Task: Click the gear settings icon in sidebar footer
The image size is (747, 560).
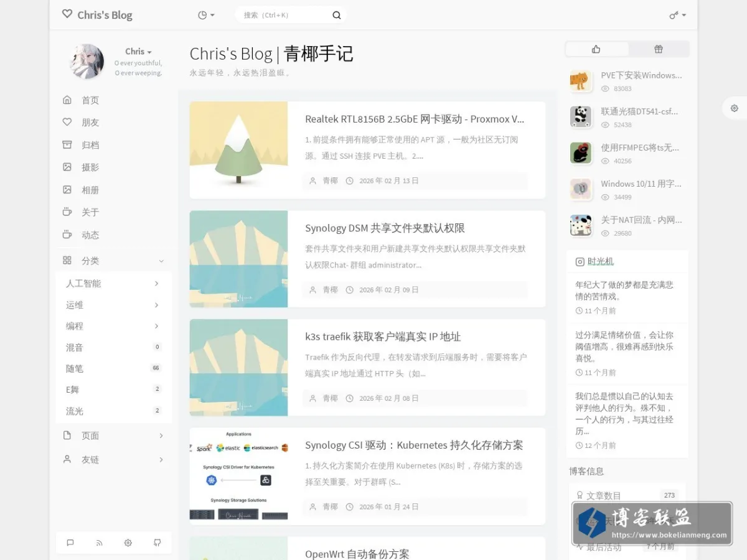Action: [x=128, y=543]
